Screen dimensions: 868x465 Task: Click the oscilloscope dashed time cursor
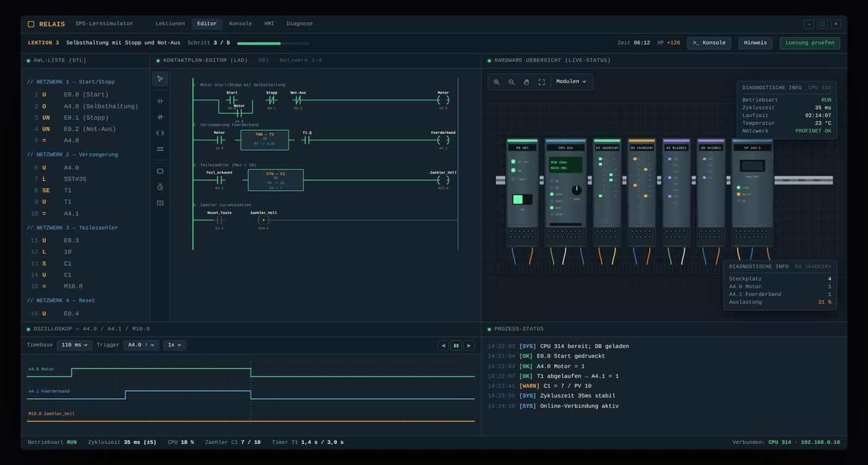[x=250, y=394]
